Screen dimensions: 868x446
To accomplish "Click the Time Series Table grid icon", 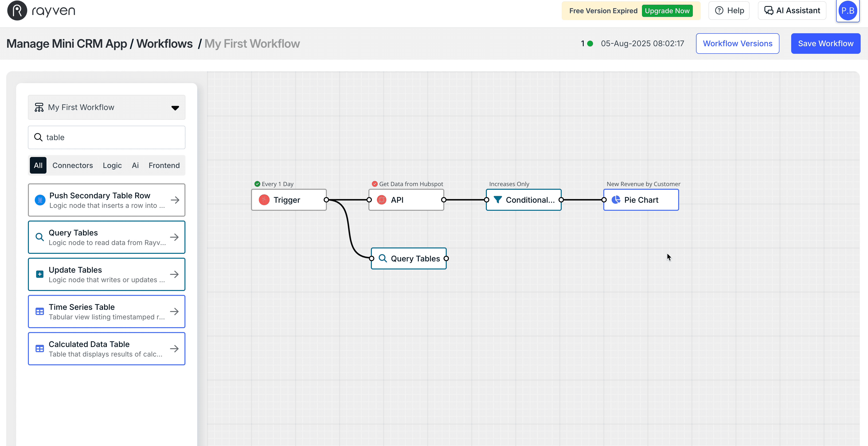I will pyautogui.click(x=40, y=312).
